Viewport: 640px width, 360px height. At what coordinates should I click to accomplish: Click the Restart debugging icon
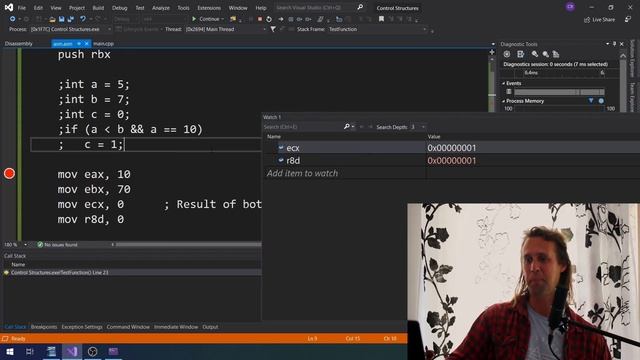pos(269,19)
